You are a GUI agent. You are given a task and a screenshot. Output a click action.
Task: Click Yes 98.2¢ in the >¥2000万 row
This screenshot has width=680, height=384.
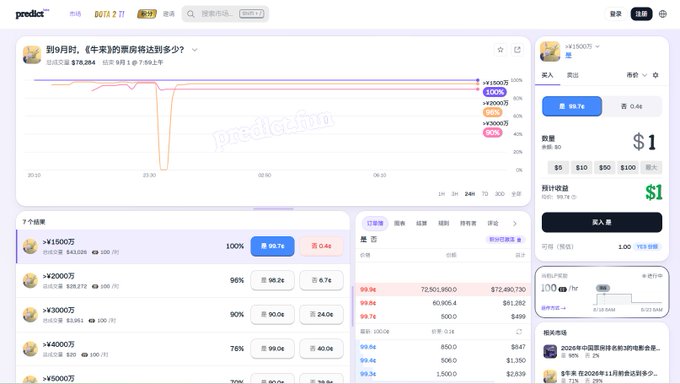[x=272, y=280]
